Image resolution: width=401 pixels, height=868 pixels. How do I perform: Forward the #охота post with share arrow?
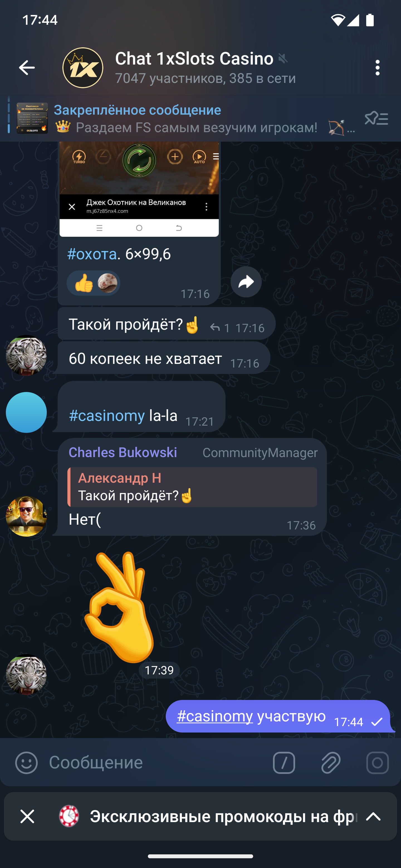point(246,282)
